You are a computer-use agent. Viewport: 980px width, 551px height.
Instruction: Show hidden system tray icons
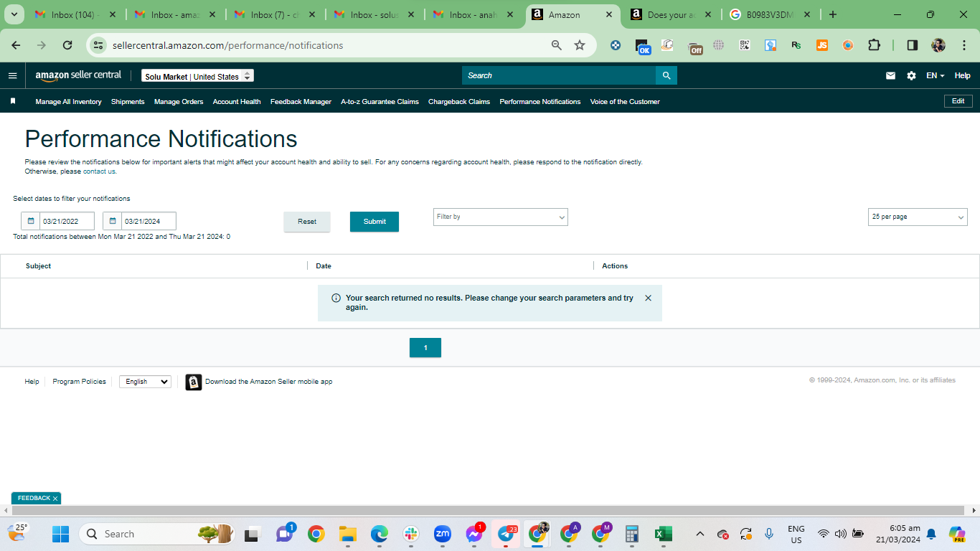(x=700, y=534)
